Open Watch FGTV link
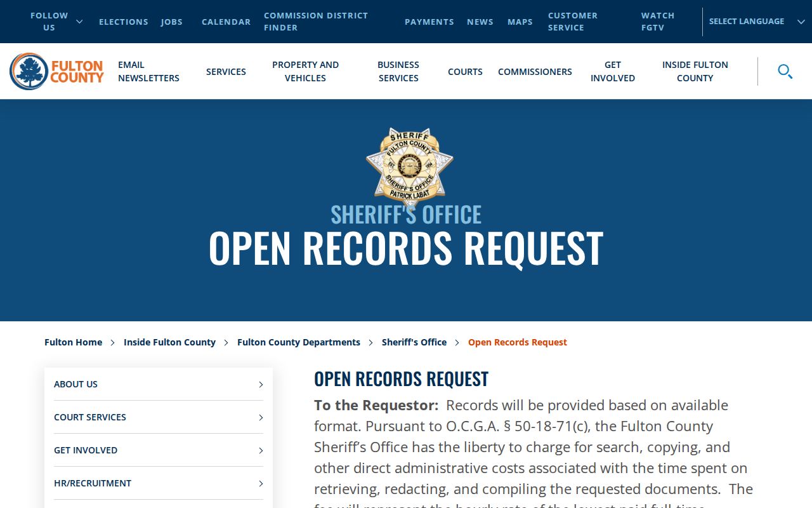 658,22
